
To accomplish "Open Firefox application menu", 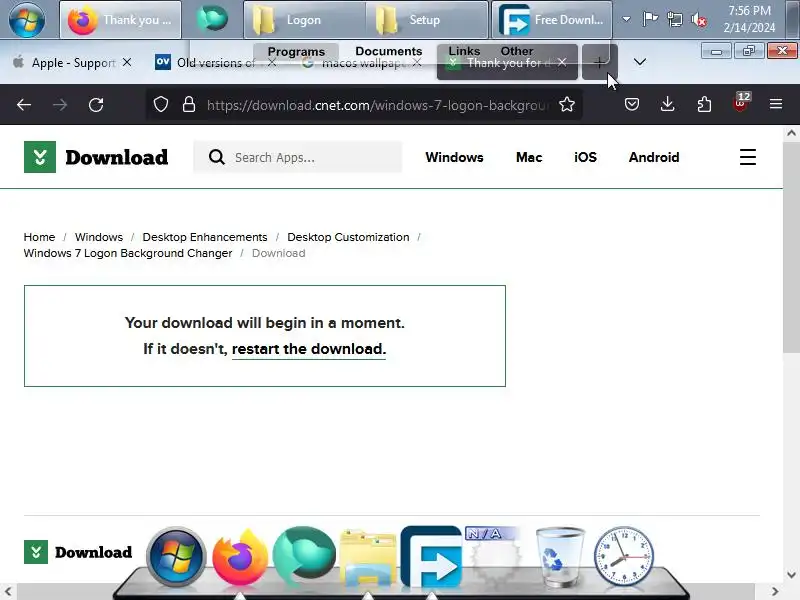I will (776, 105).
